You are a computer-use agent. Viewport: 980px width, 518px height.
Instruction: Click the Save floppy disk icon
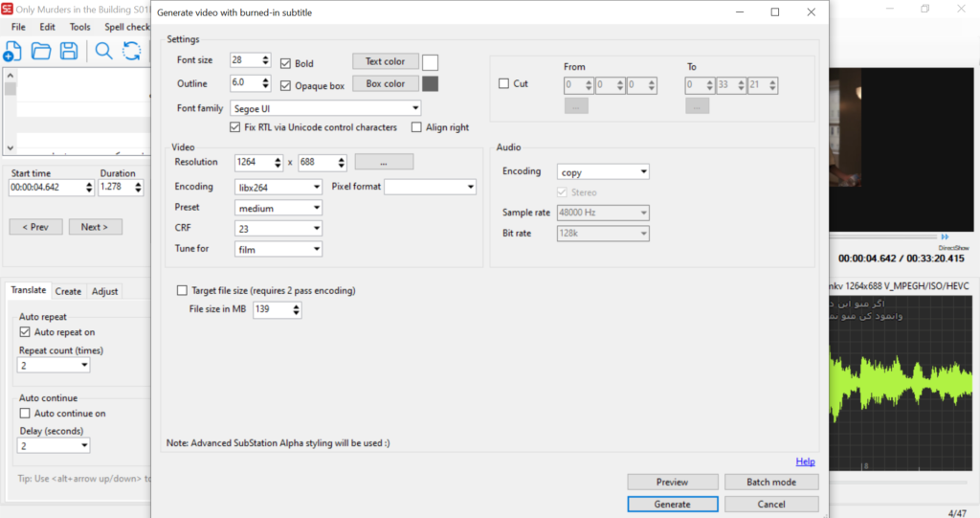[x=69, y=52]
